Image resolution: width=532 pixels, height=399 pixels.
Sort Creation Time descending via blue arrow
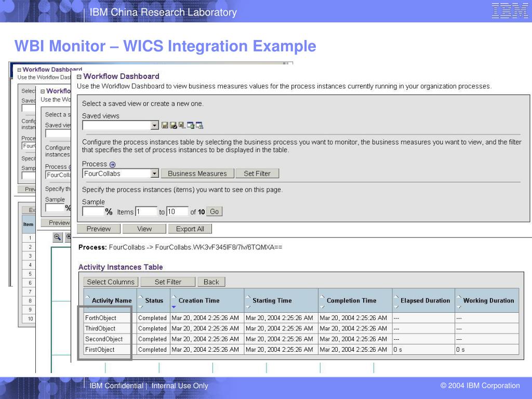click(174, 307)
